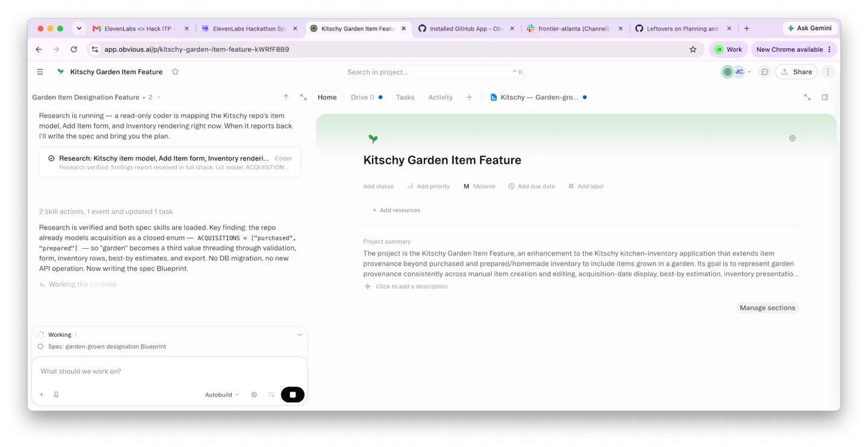This screenshot has height=447, width=868.
Task: Click the sprout icon above project title
Action: [373, 139]
